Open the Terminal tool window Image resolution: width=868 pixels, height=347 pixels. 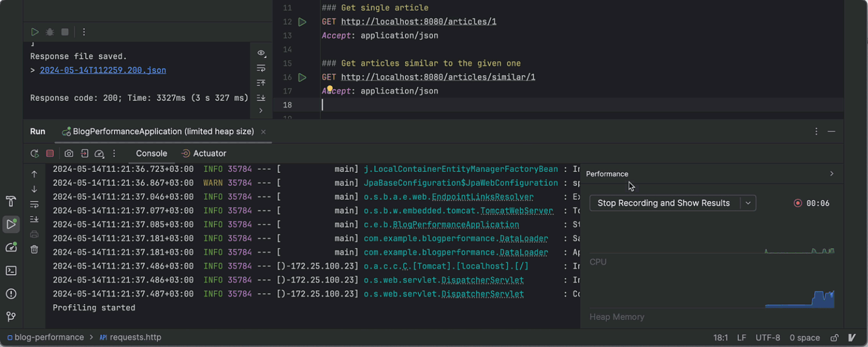[x=11, y=271]
